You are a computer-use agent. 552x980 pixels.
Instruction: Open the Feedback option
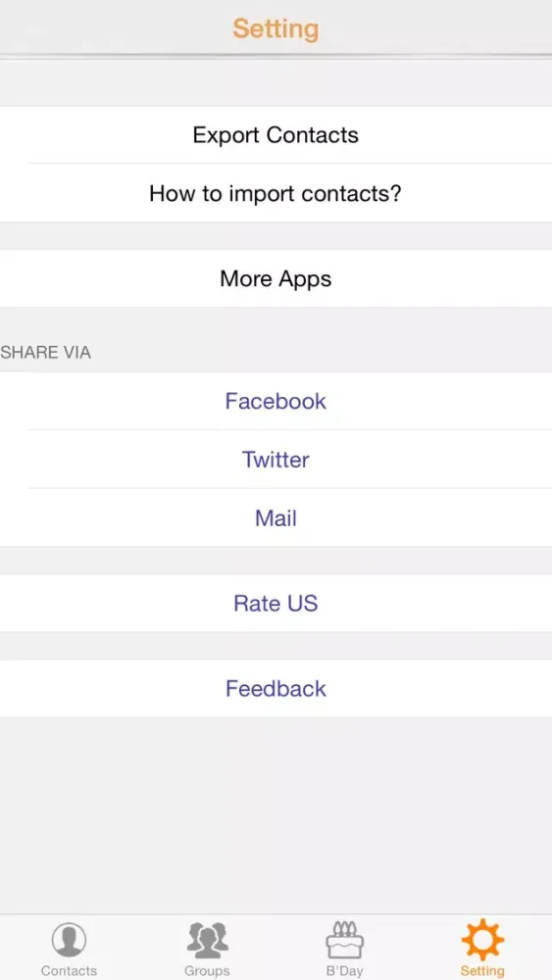276,688
